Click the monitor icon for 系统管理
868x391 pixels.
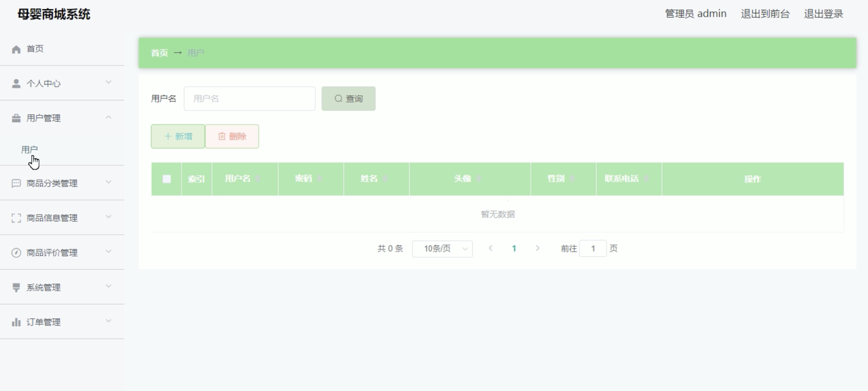[16, 287]
